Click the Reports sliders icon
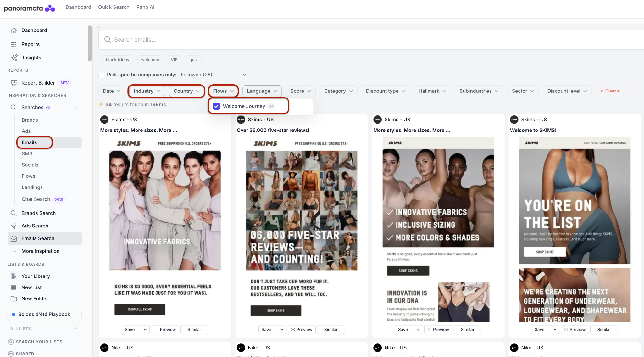Image resolution: width=644 pixels, height=357 pixels. click(14, 44)
